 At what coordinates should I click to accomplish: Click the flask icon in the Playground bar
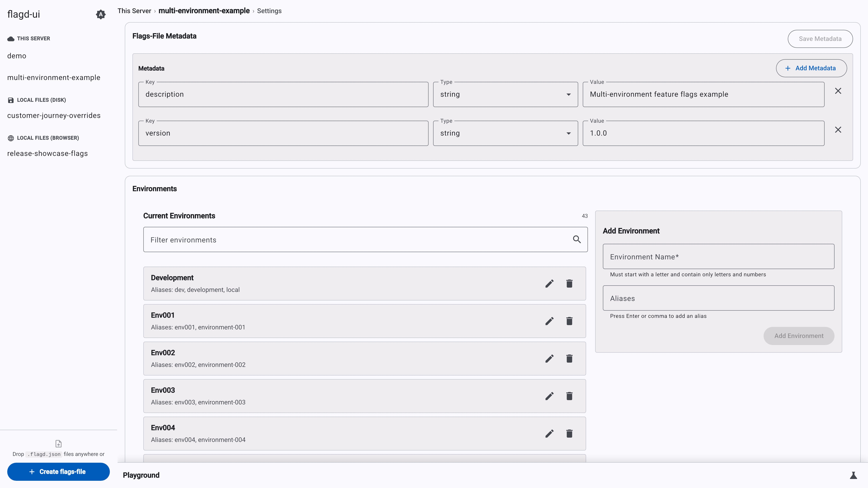pyautogui.click(x=854, y=475)
